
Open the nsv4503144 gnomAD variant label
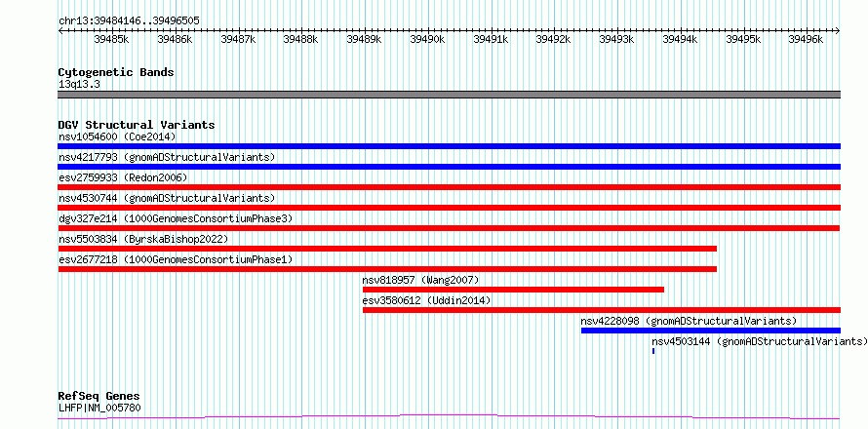point(760,341)
